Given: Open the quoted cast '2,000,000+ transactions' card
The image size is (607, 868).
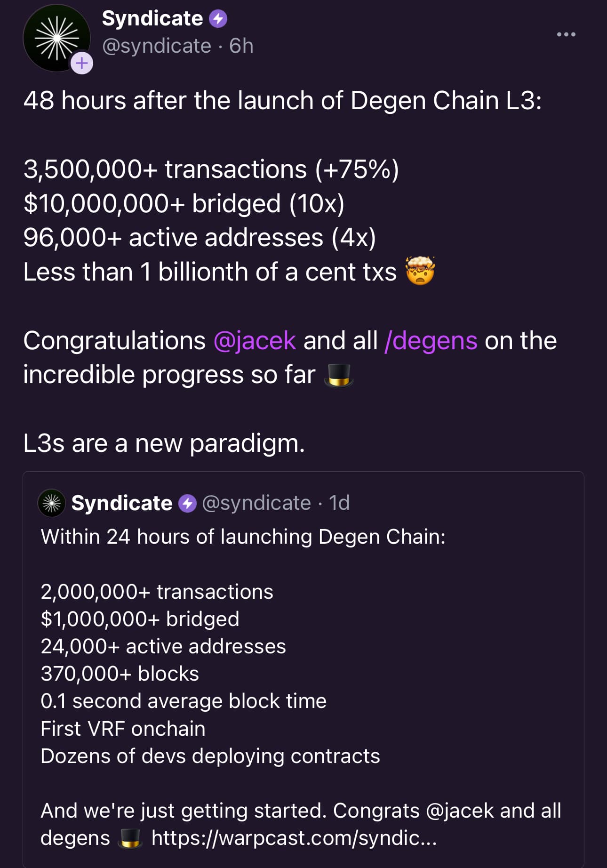Looking at the screenshot, I should (x=303, y=669).
